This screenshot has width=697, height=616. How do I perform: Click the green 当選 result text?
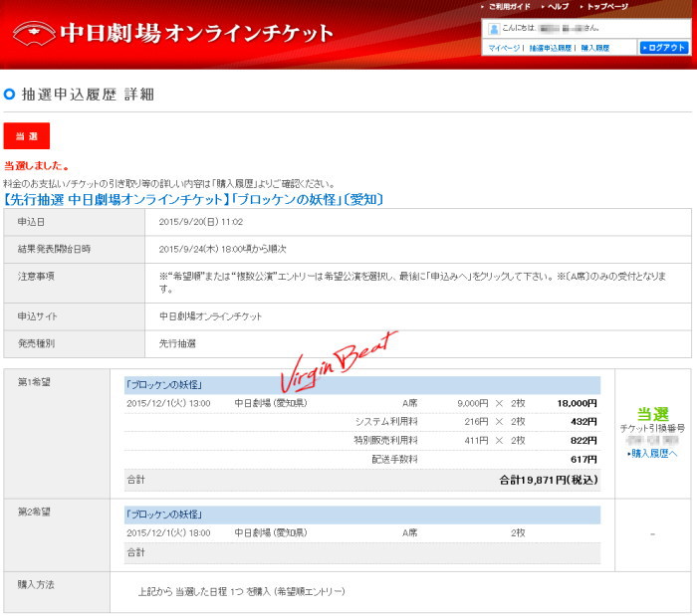tap(652, 414)
